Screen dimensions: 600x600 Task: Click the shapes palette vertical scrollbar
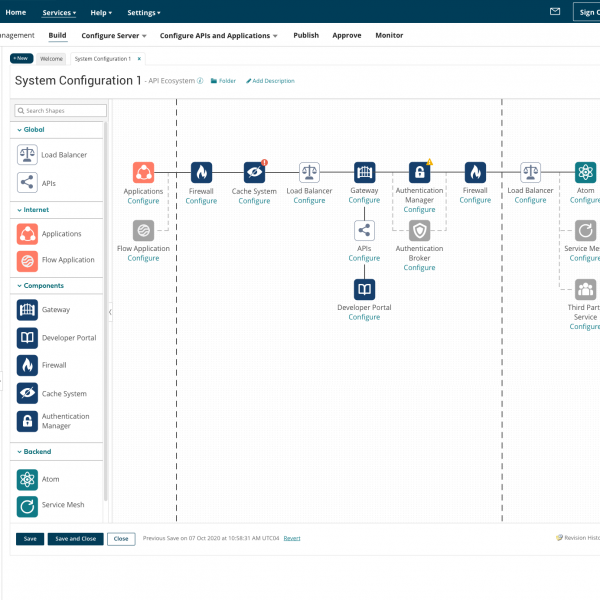pyautogui.click(x=106, y=311)
